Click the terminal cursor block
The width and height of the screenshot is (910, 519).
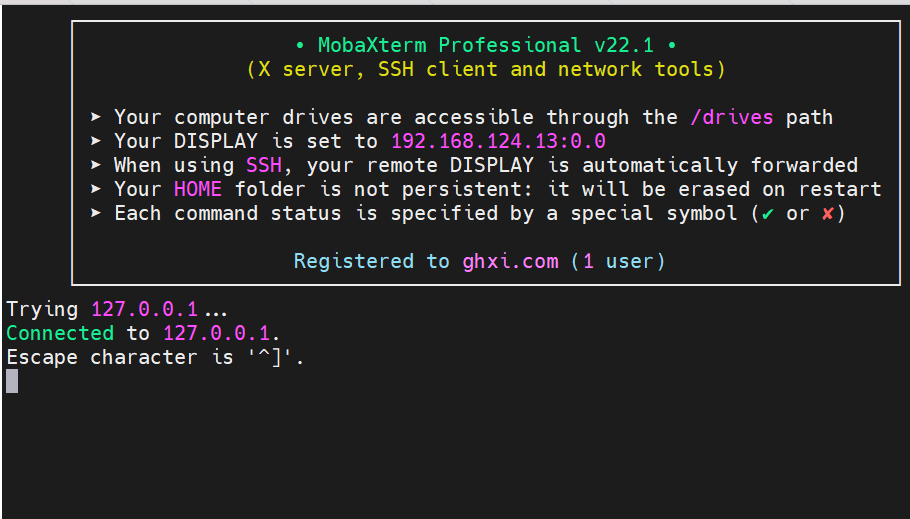point(12,381)
